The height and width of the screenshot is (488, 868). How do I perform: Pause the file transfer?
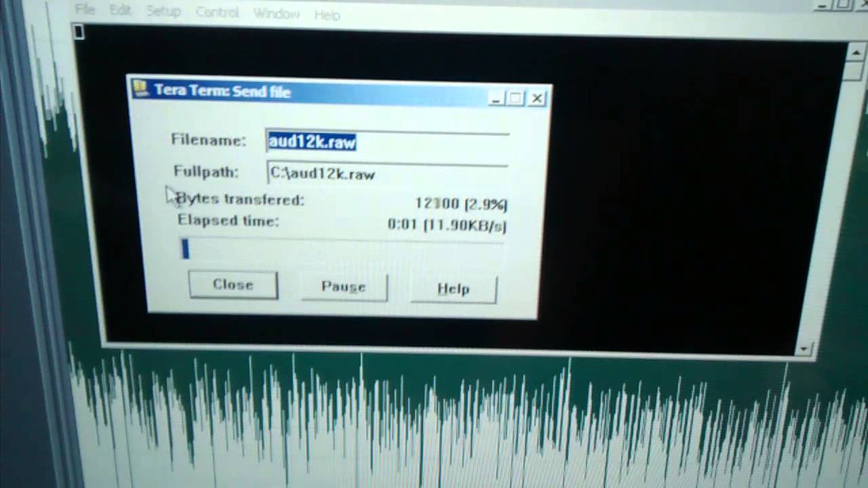[x=344, y=287]
